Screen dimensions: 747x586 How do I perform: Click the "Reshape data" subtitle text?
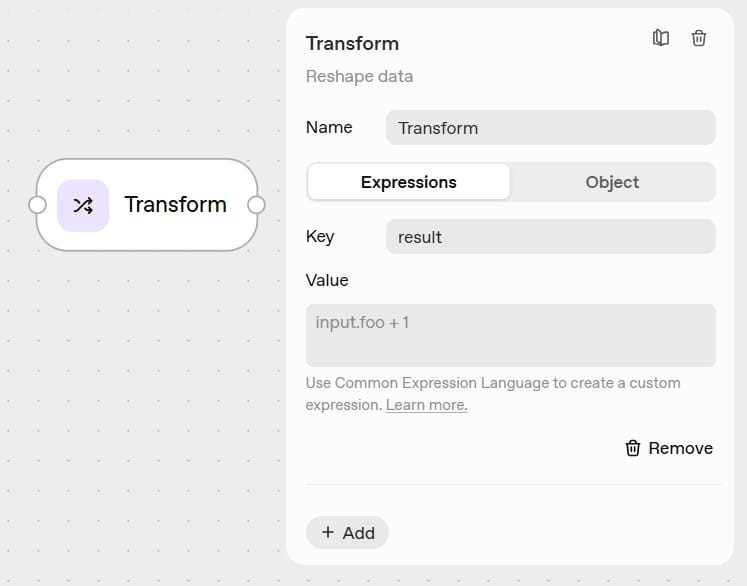[x=359, y=77]
